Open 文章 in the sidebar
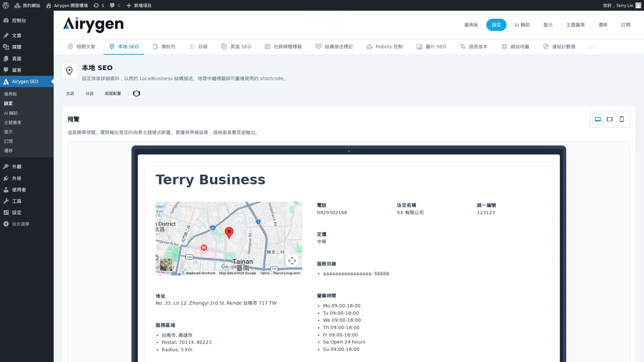The height and width of the screenshot is (362, 644). [27, 36]
